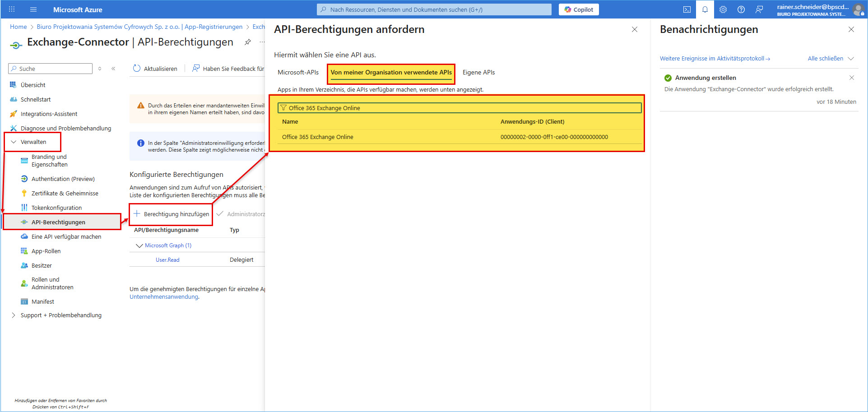Open Besitzer in sidebar
The height and width of the screenshot is (412, 868).
(x=42, y=265)
